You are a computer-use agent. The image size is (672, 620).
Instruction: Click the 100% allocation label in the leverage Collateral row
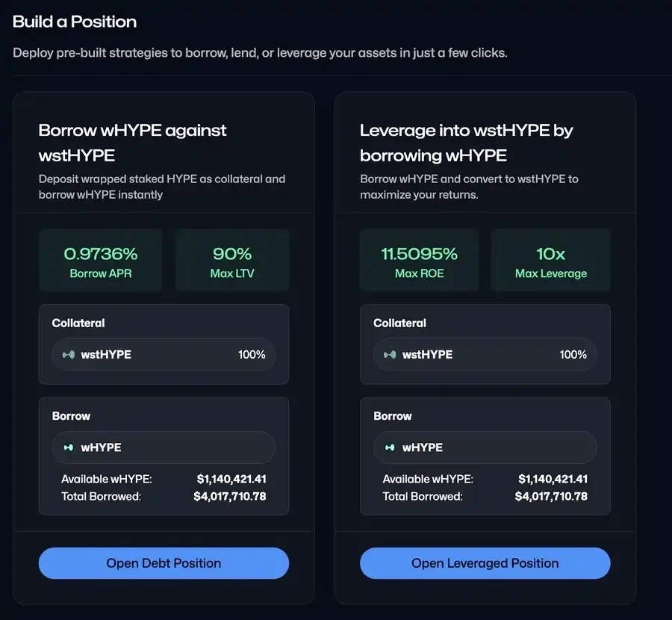pos(573,355)
